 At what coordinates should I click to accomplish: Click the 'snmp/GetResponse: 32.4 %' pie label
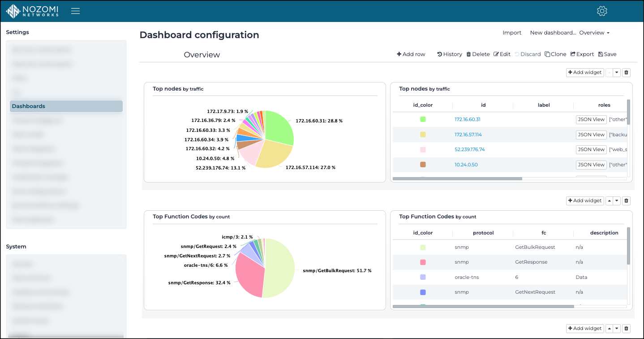tap(199, 283)
